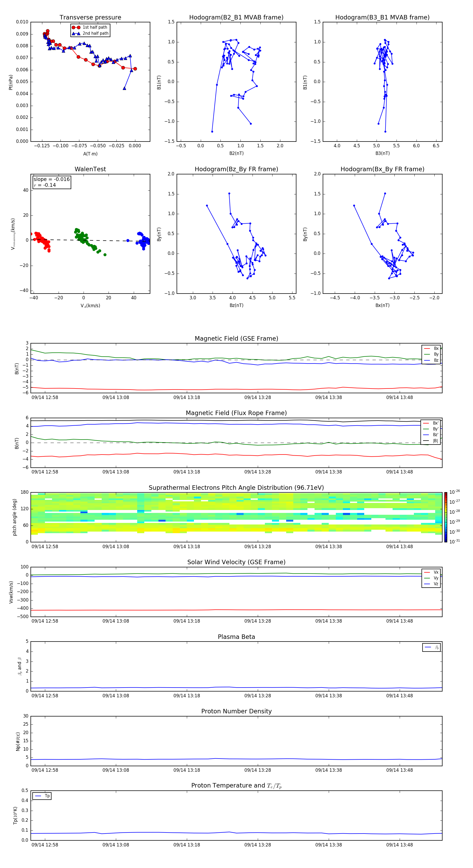This screenshot has width=473, height=868.
Task: Click the "Solar Wind Velocity (GSE Frame)" title
Action: pyautogui.click(x=236, y=562)
